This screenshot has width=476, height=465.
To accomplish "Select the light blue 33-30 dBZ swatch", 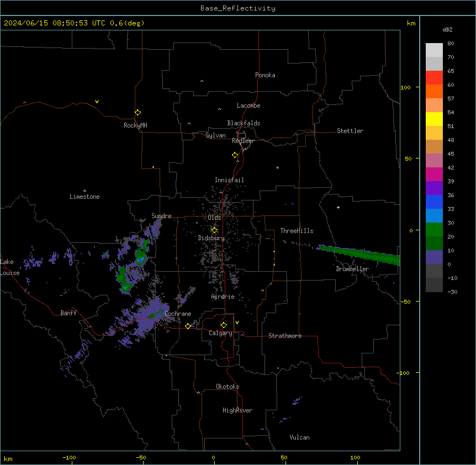I will point(434,216).
